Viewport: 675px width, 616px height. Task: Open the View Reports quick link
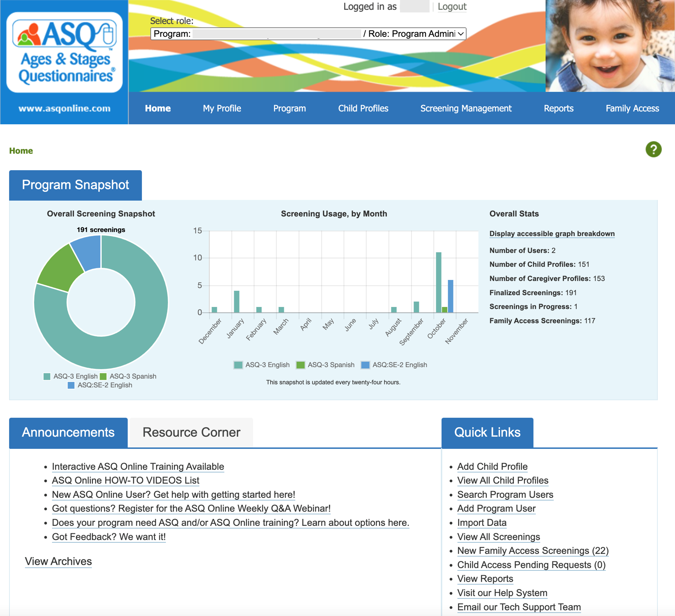coord(485,579)
